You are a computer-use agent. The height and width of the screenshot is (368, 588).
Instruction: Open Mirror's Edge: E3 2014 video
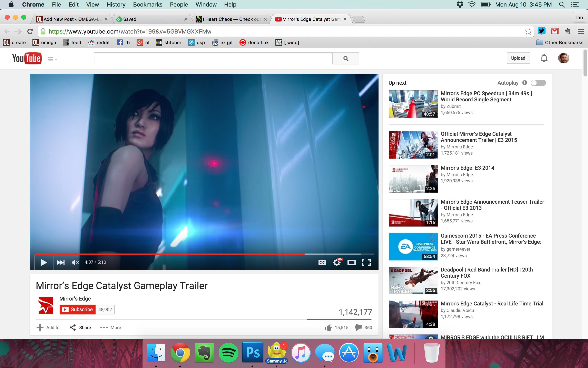pos(467,168)
